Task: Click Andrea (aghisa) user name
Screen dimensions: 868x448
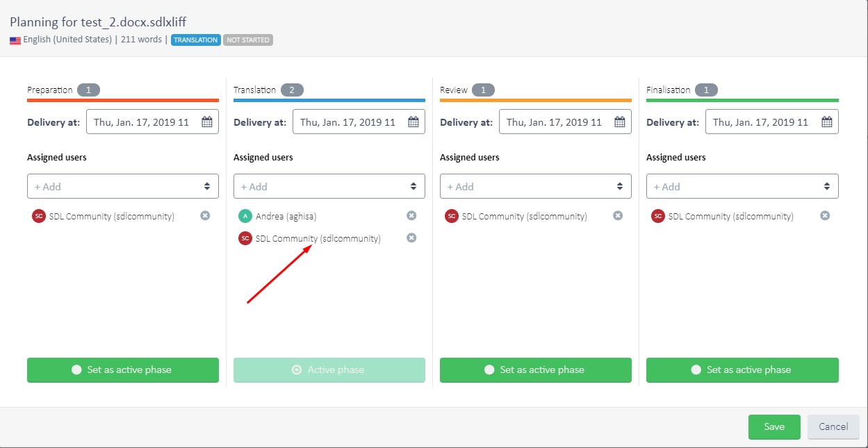Action: [286, 216]
